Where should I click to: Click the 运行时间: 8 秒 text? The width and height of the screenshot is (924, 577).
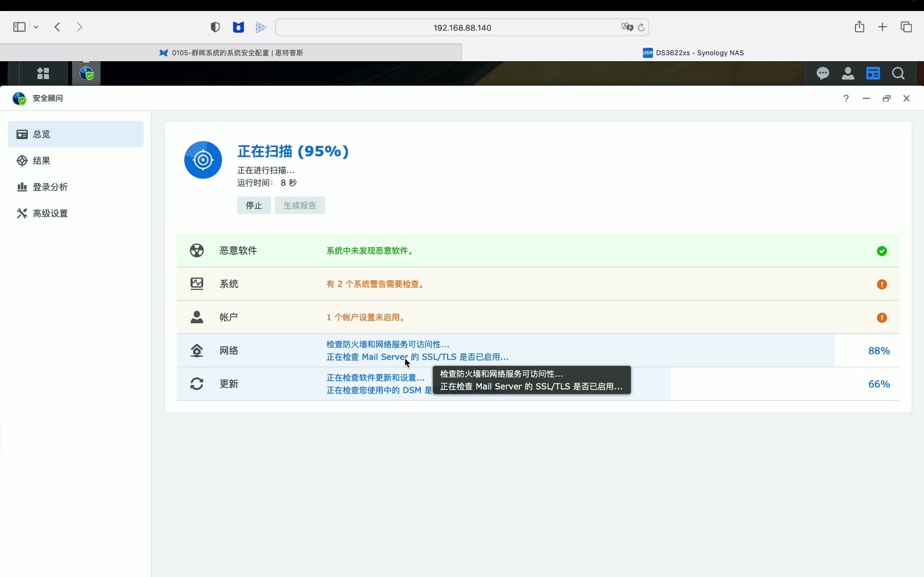click(267, 183)
